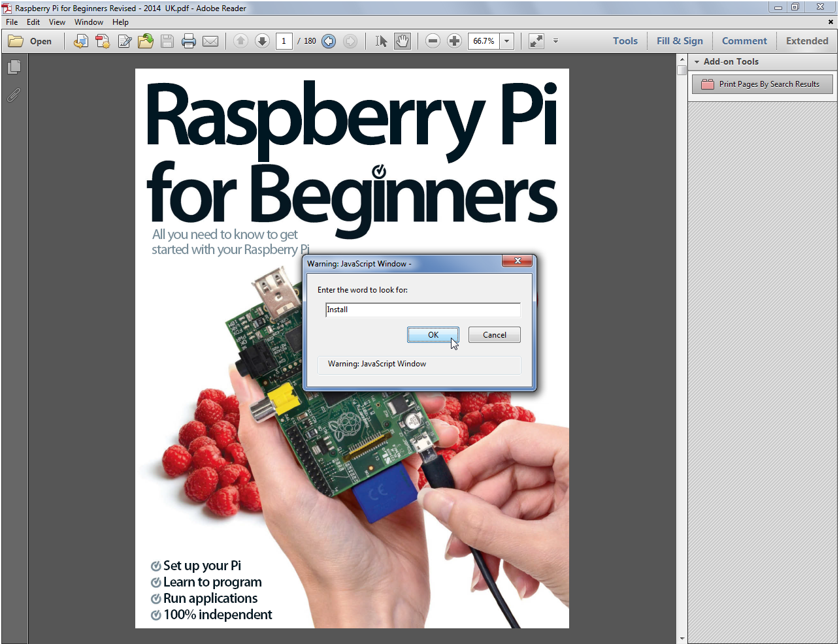
Task: Open the Attachments paperclip panel
Action: [x=14, y=95]
